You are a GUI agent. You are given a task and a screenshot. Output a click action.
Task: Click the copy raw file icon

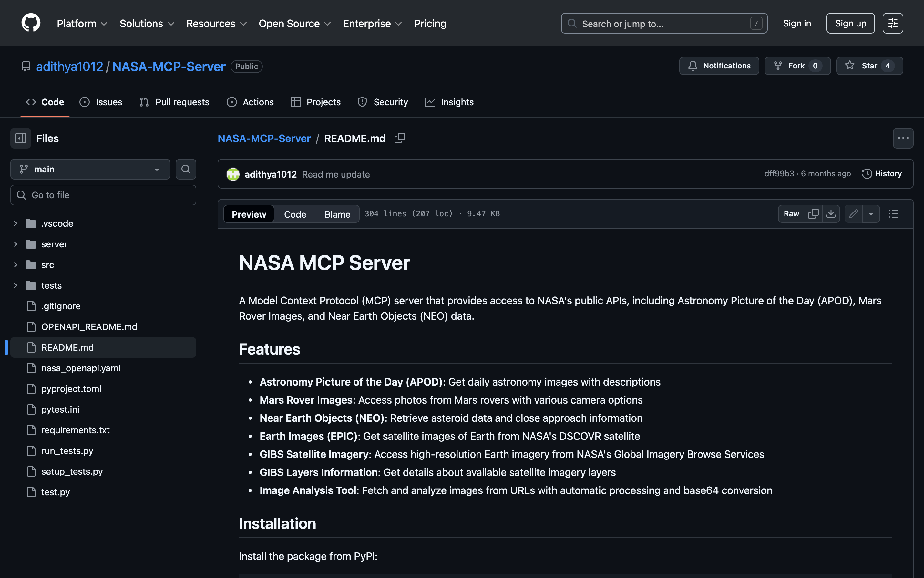click(813, 214)
